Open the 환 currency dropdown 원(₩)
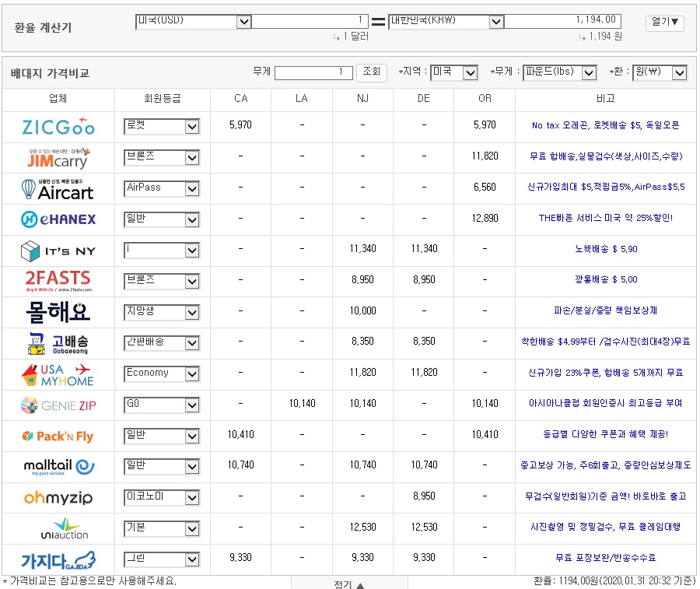 660,72
